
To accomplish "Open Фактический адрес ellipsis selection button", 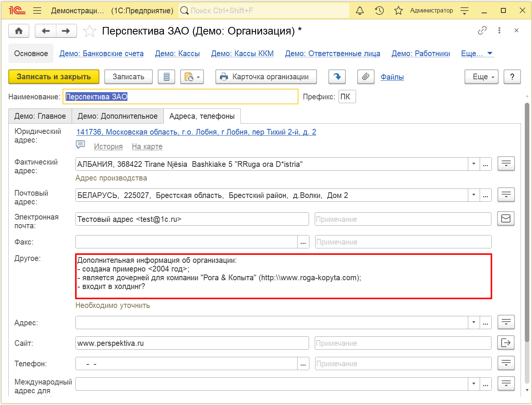I will [485, 164].
